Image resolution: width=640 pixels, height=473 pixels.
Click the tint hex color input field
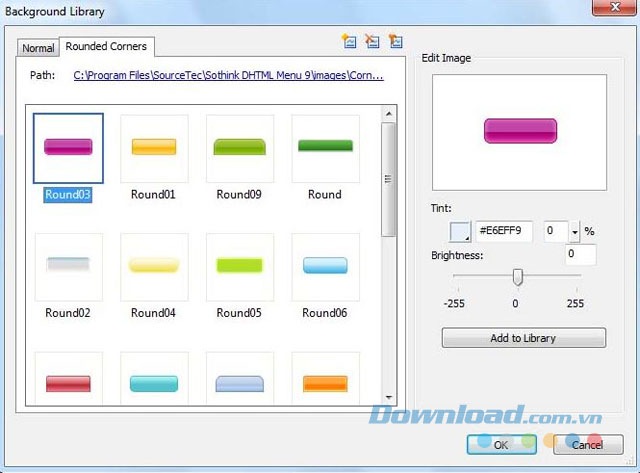506,232
